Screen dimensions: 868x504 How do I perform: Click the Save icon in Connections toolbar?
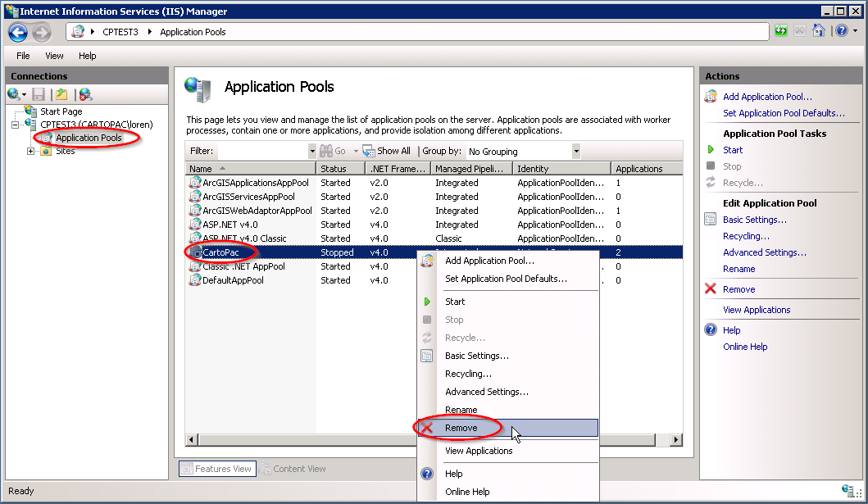tap(39, 94)
